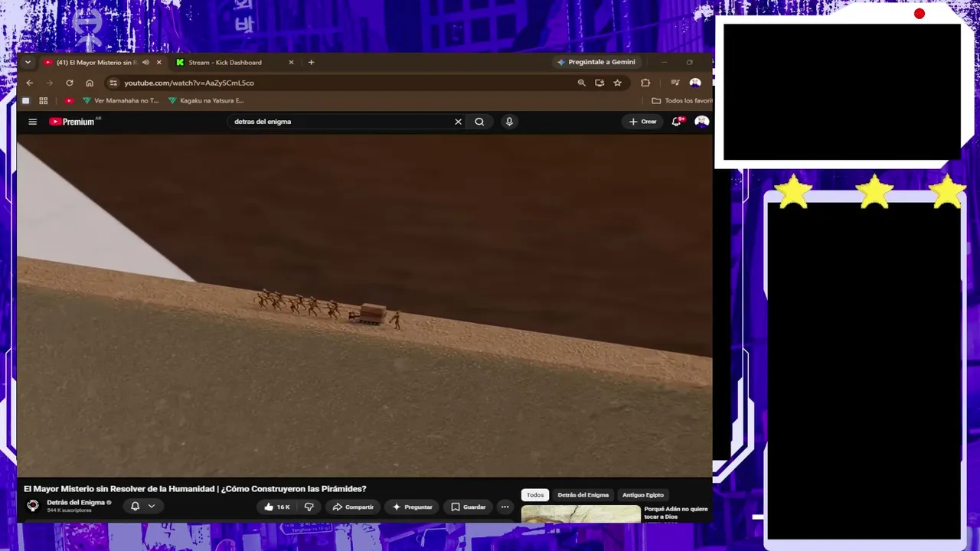Open the Porqué Adán no quiere tocar thumbnail
Screen dimensions: 980x551
pyautogui.click(x=581, y=514)
